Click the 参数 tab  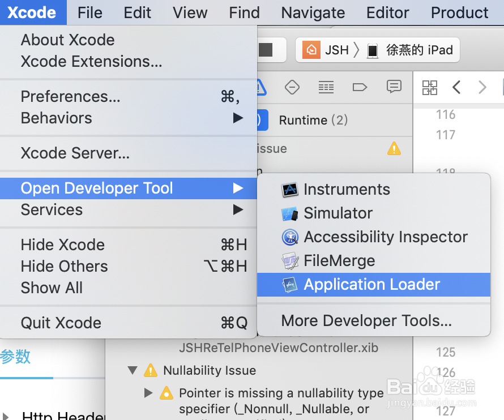[x=15, y=357]
